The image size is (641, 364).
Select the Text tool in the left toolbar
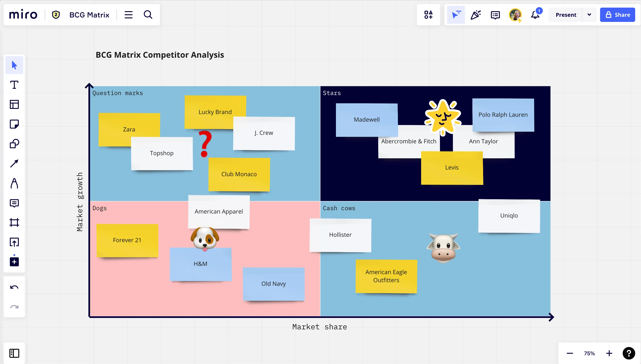(x=14, y=85)
